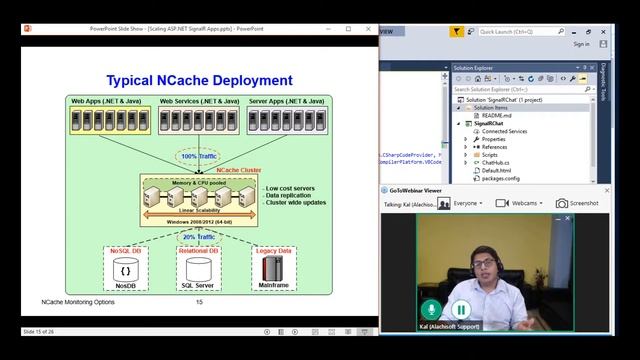This screenshot has width=640, height=360.
Task: Go to next slide in PowerPoint status bar
Action: pyautogui.click(x=295, y=332)
